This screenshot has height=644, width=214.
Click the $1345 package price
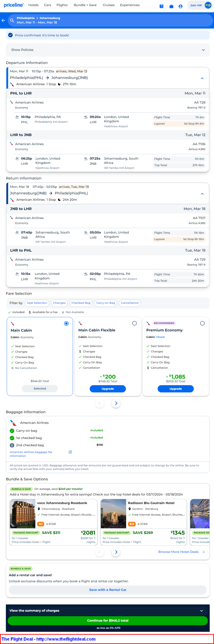pos(178,533)
